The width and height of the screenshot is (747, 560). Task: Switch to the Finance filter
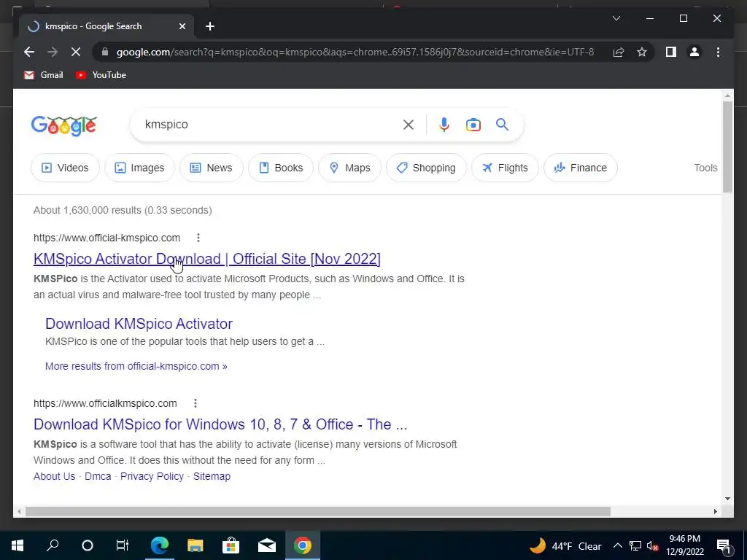coord(580,168)
